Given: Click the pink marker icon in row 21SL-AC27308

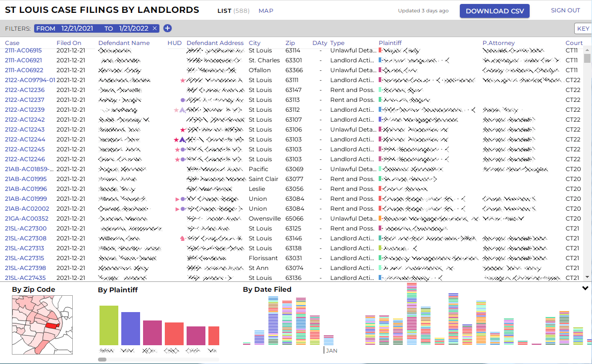Looking at the screenshot, I should click(x=182, y=238).
